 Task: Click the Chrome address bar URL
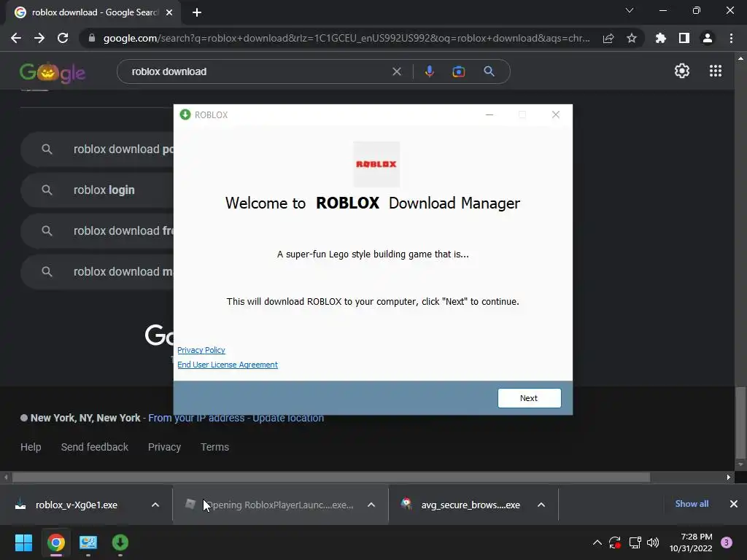[x=347, y=38]
